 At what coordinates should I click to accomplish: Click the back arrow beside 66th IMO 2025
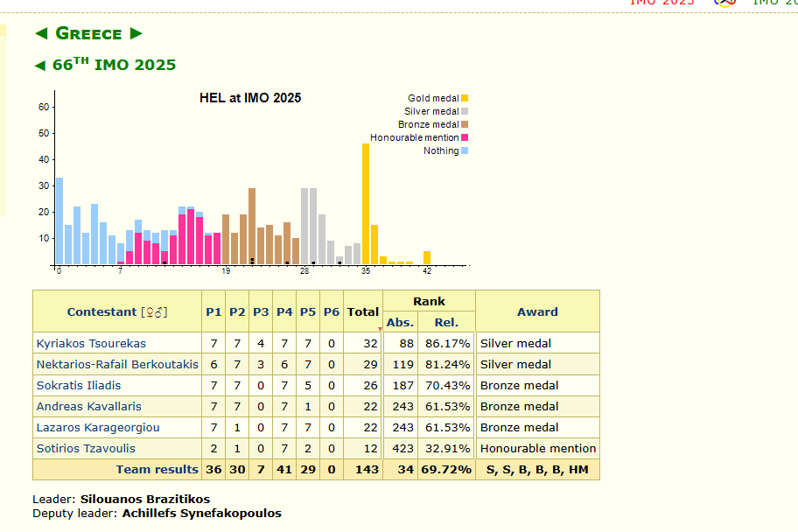(39, 66)
